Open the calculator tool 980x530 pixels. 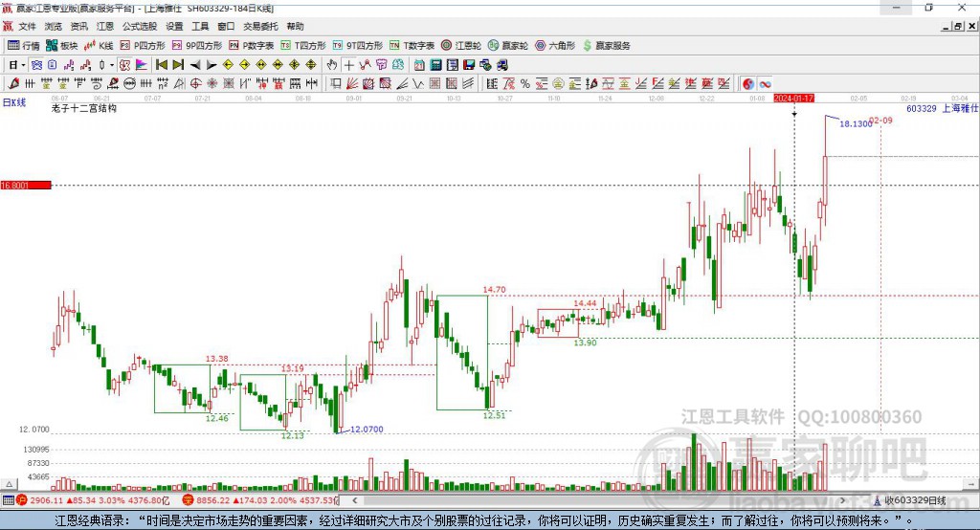436,65
